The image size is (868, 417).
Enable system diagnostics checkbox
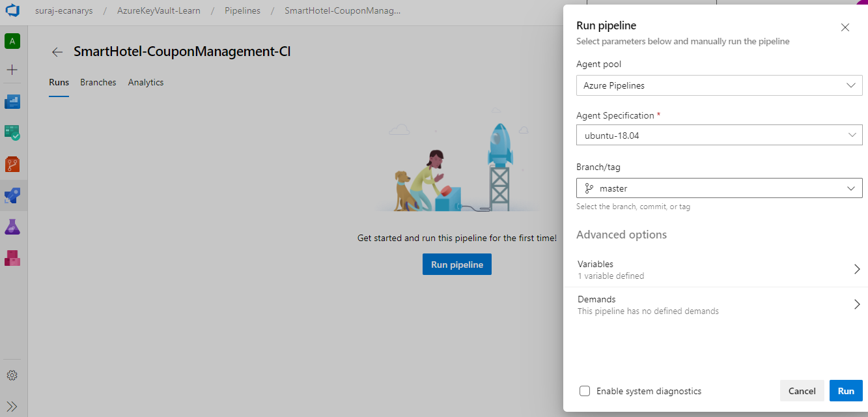pos(585,391)
